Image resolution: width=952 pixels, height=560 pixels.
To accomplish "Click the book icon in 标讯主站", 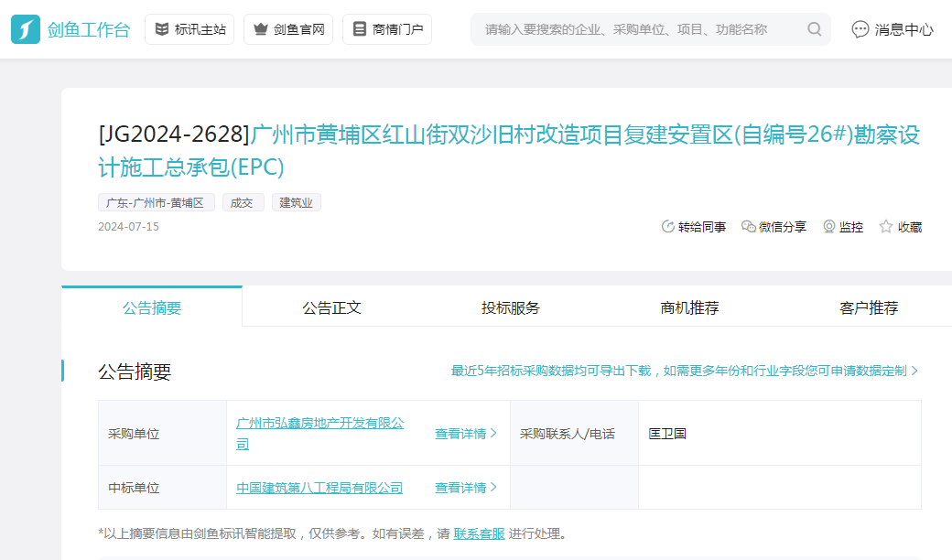I will pos(161,29).
